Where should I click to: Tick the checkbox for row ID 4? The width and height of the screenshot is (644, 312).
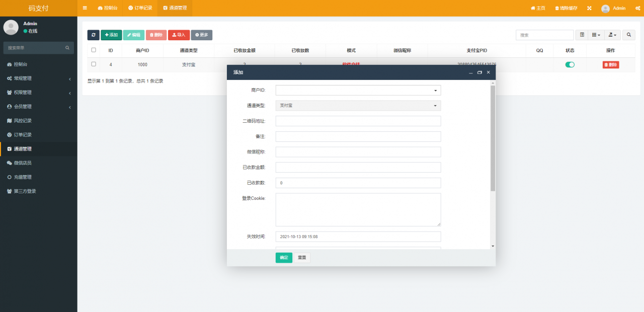(x=93, y=64)
